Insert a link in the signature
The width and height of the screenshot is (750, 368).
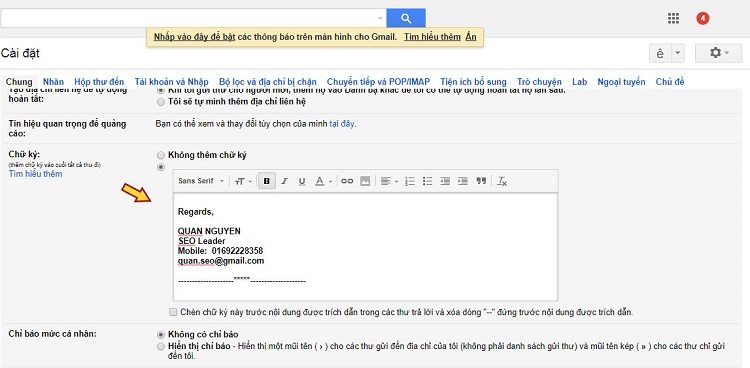pos(347,181)
